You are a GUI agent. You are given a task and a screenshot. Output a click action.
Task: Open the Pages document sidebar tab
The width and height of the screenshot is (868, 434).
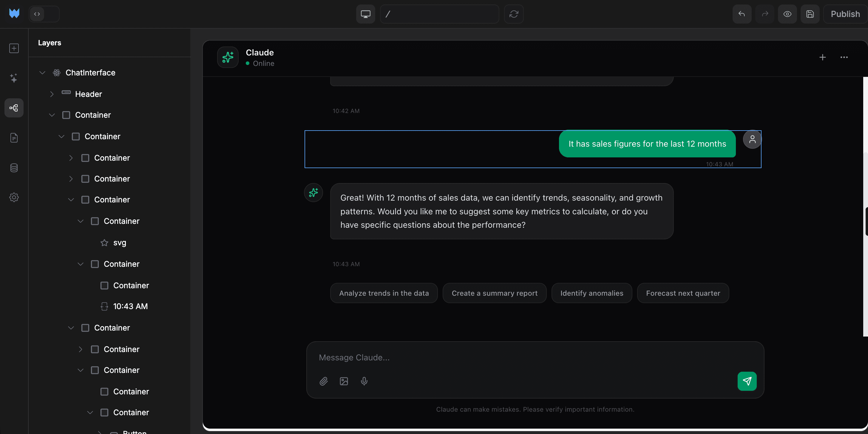[x=14, y=138]
